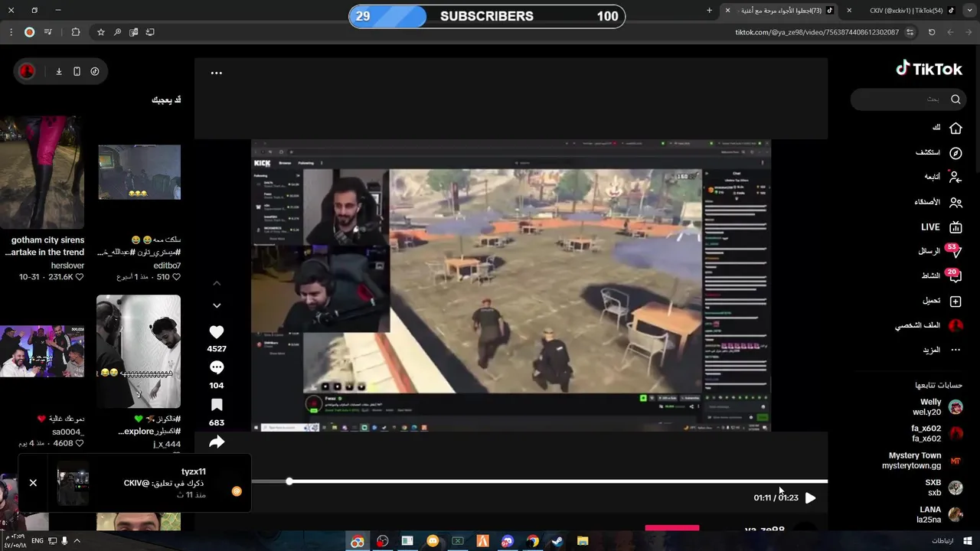Open Activity notifications with 20 badge
This screenshot has height=551, width=980.
941,275
